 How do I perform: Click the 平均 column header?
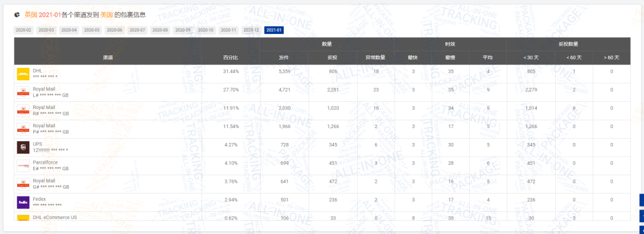coord(488,58)
